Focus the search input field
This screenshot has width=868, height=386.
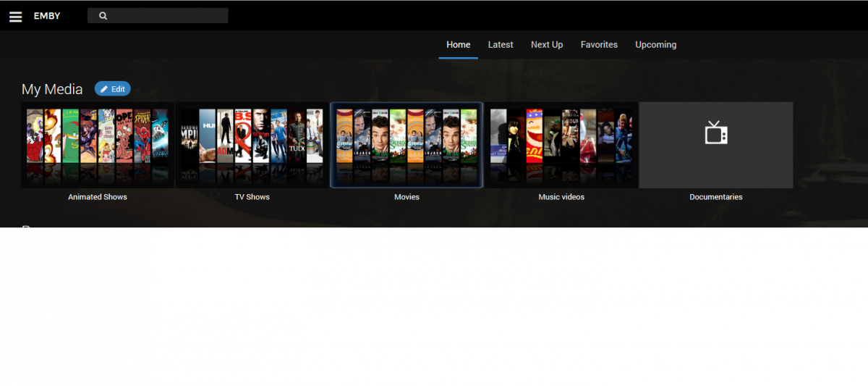pos(158,16)
